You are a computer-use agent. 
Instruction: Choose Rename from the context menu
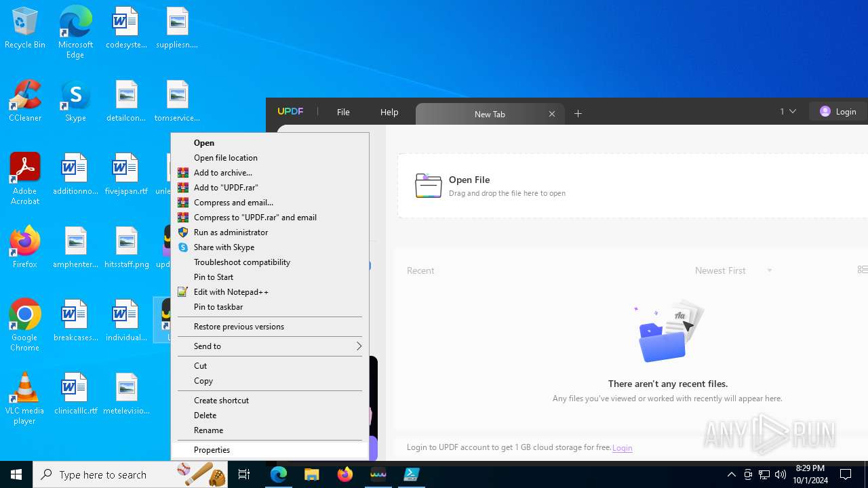(270, 430)
